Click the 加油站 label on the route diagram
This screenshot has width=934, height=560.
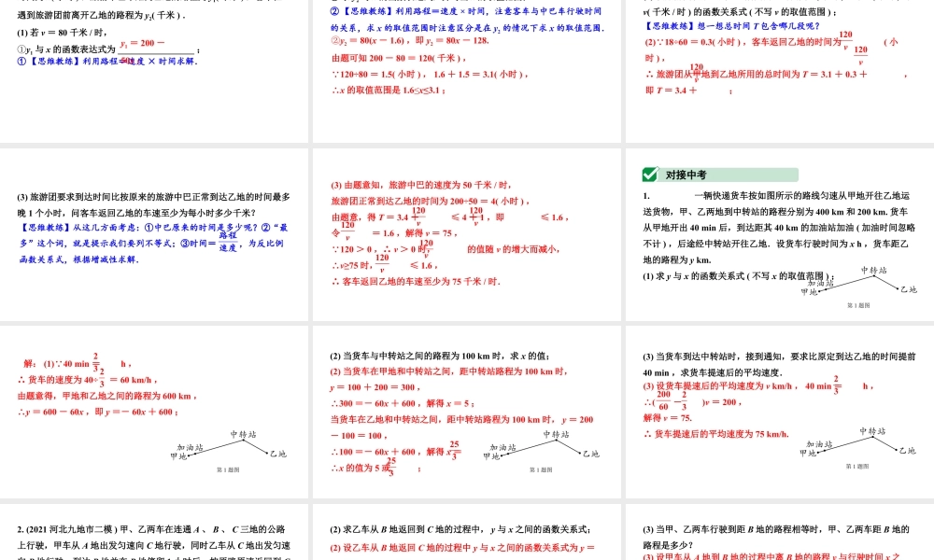[x=820, y=285]
